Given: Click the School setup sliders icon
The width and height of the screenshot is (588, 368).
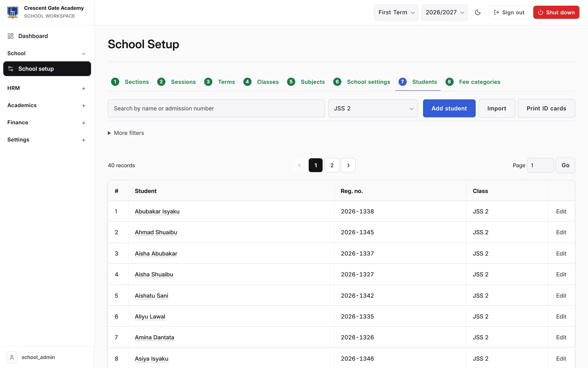Looking at the screenshot, I should coord(11,69).
